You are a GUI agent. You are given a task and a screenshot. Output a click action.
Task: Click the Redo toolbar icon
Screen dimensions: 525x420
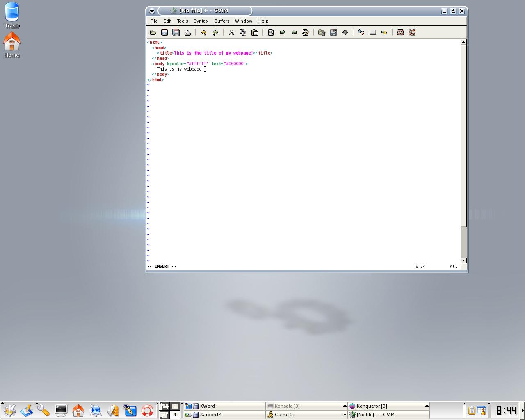coord(215,32)
